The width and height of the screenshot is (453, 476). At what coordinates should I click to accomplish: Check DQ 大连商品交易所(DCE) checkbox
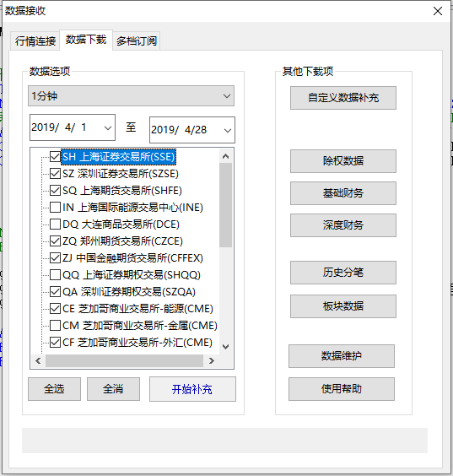(x=55, y=224)
